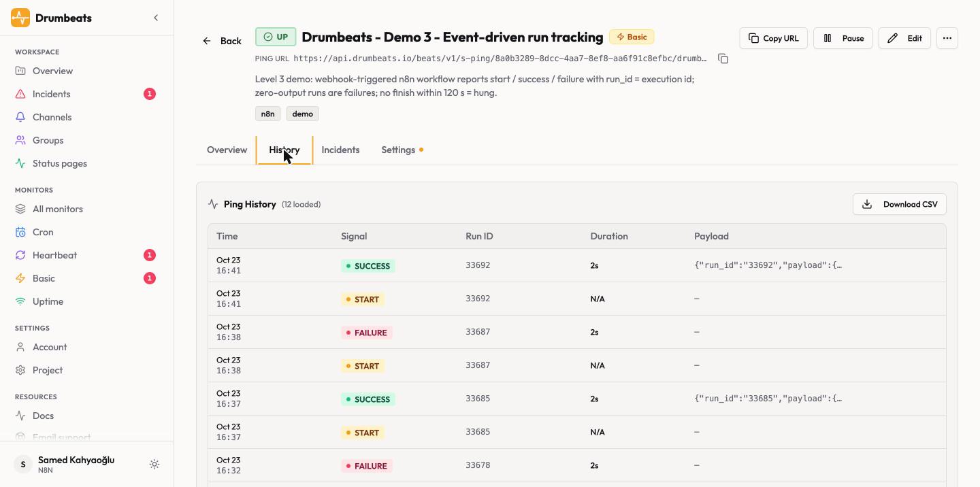Click the demo tag
The image size is (980, 487).
tap(303, 114)
